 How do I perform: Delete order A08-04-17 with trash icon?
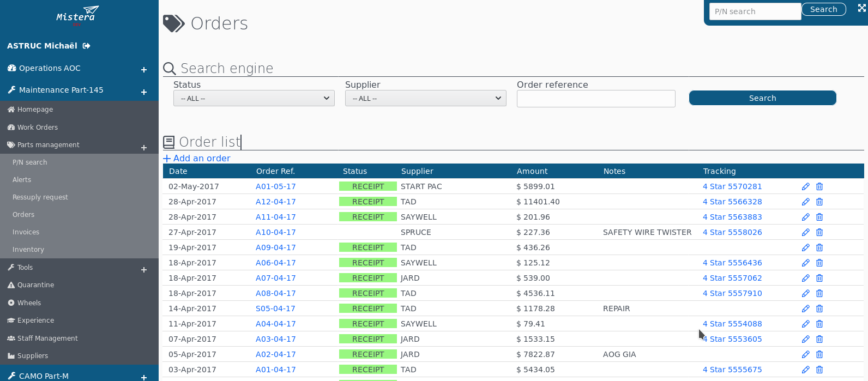point(819,293)
